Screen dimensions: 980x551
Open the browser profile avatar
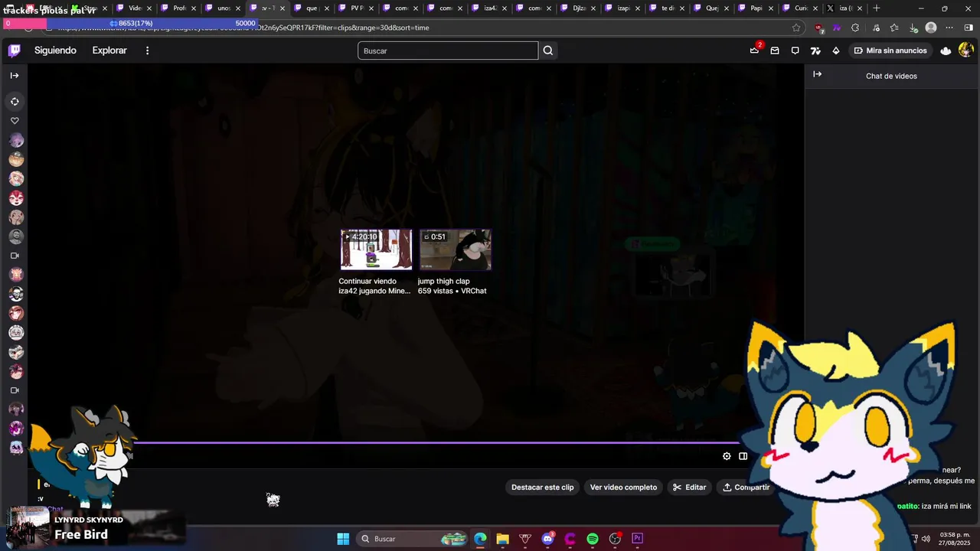[931, 28]
